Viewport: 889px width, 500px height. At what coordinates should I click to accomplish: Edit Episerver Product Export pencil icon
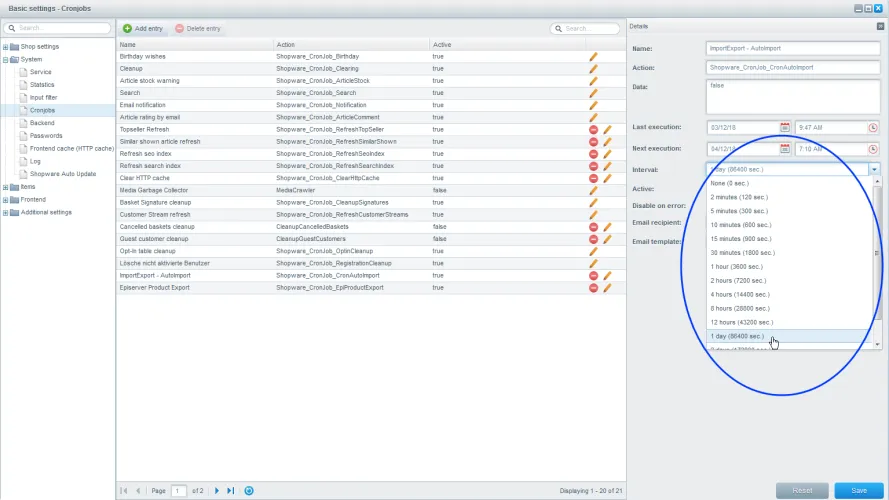pos(607,288)
